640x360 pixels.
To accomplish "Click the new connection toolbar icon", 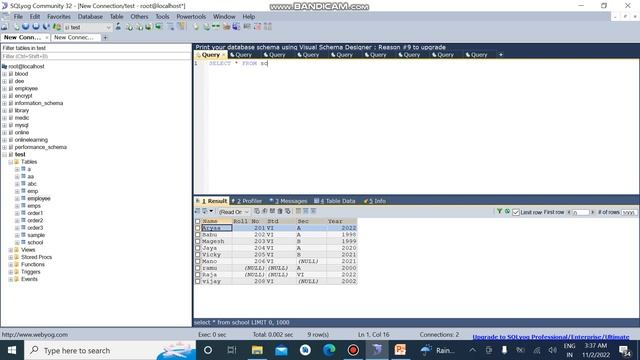I will tap(4, 27).
